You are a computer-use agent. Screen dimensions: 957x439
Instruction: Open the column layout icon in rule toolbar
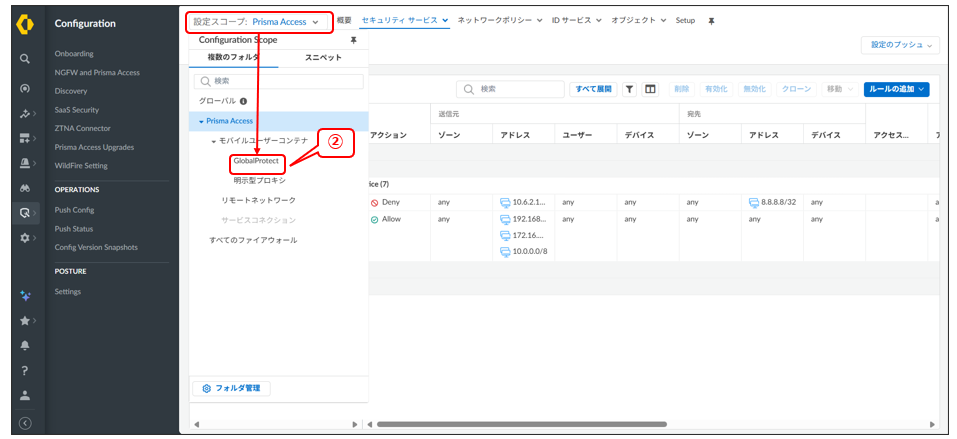[x=651, y=89]
